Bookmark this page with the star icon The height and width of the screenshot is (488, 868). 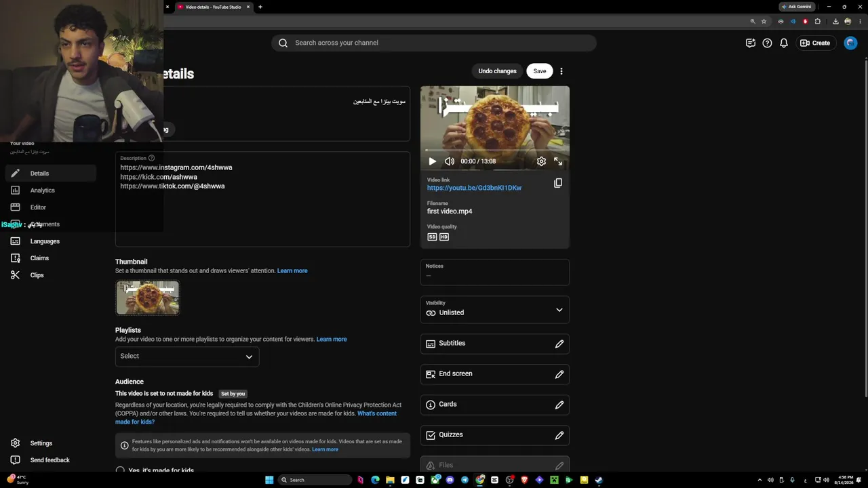pos(764,21)
